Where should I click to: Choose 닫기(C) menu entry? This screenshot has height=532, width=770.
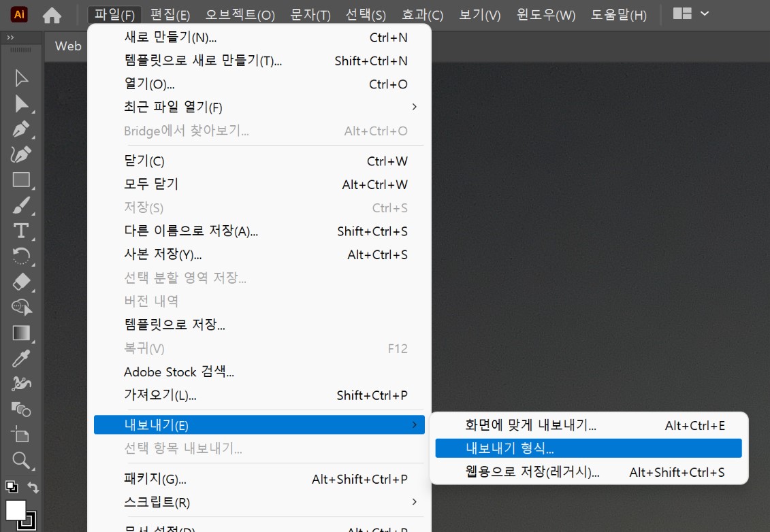[x=259, y=161]
